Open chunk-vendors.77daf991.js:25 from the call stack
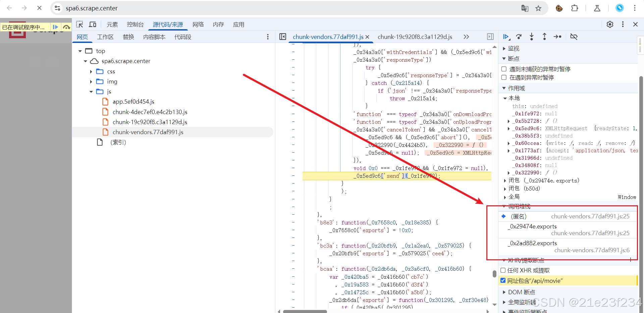 590,216
